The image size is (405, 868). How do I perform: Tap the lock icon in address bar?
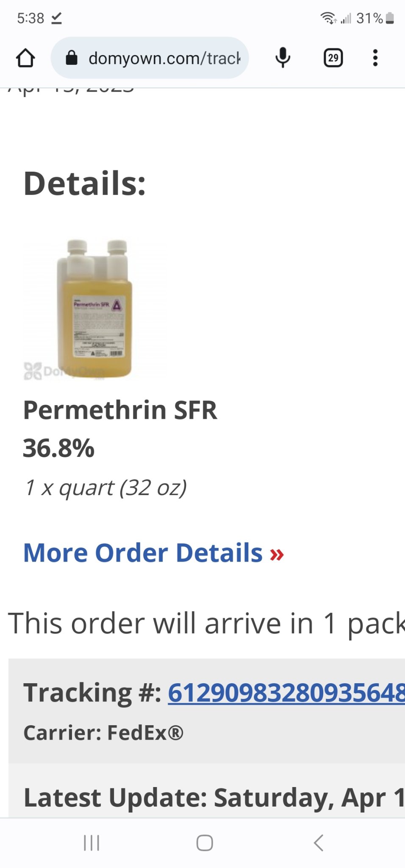tap(72, 58)
